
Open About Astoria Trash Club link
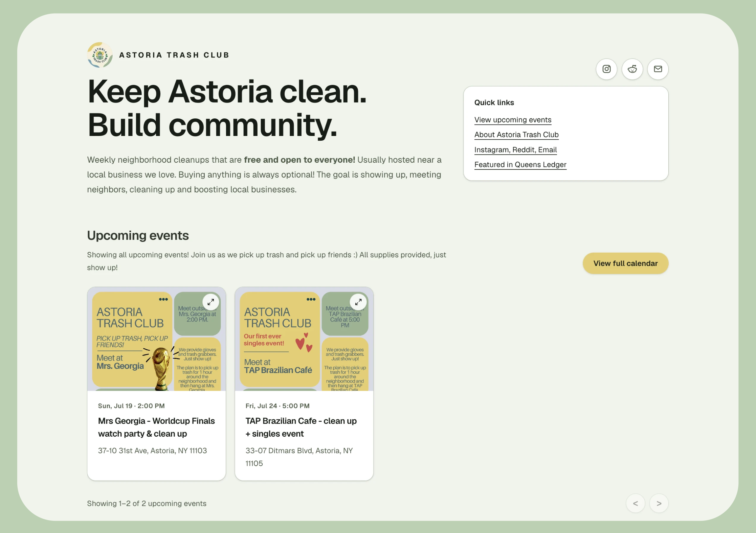(516, 135)
